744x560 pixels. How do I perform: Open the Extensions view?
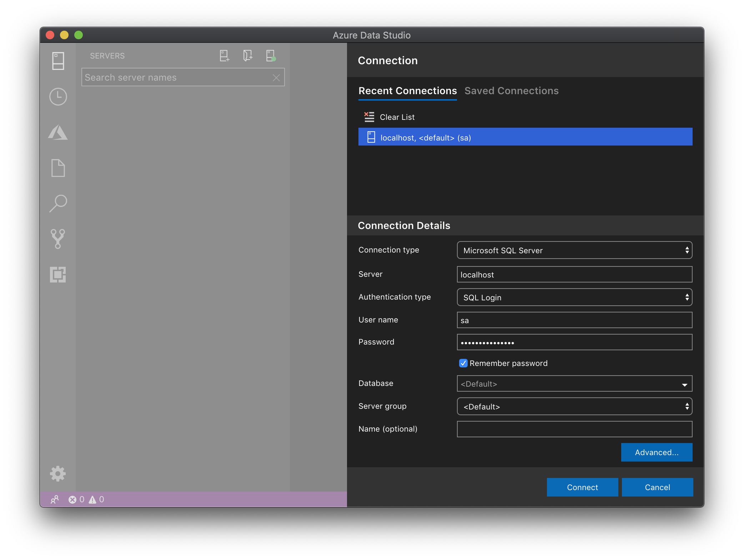click(x=58, y=275)
